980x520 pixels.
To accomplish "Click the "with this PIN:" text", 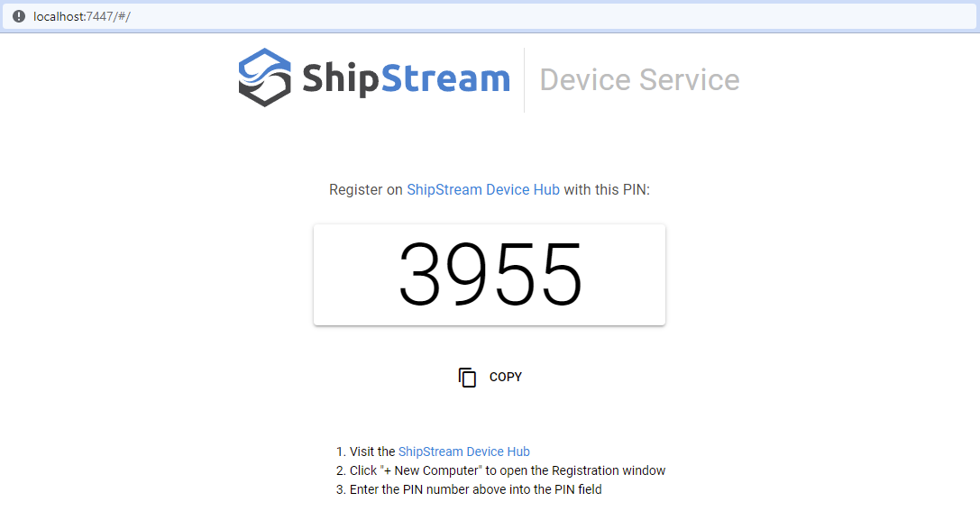I will point(607,190).
